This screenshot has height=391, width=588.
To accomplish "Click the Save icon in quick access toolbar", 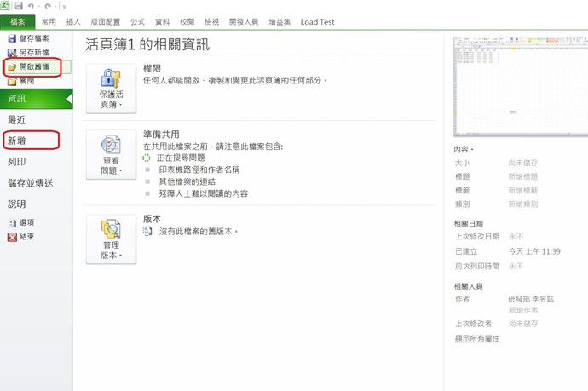I will tap(19, 6).
